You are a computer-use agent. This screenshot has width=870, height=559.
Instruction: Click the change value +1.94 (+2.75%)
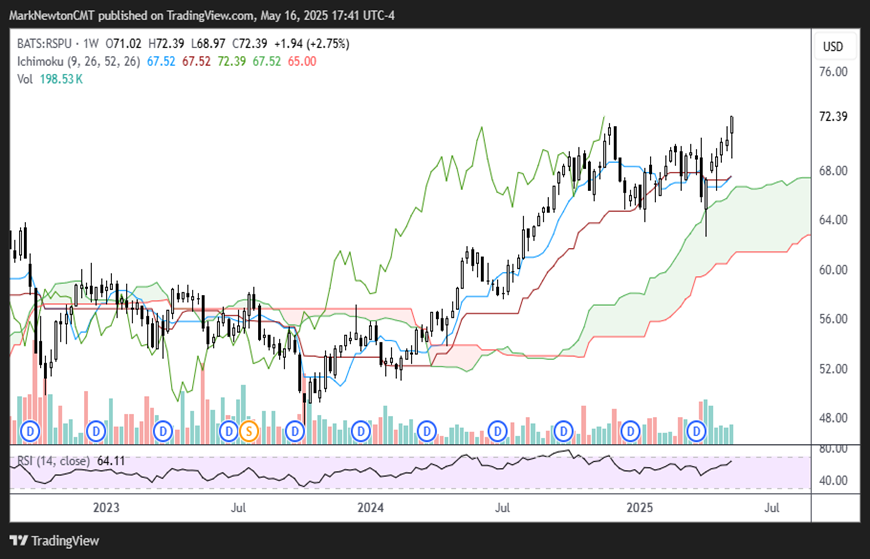pyautogui.click(x=311, y=44)
